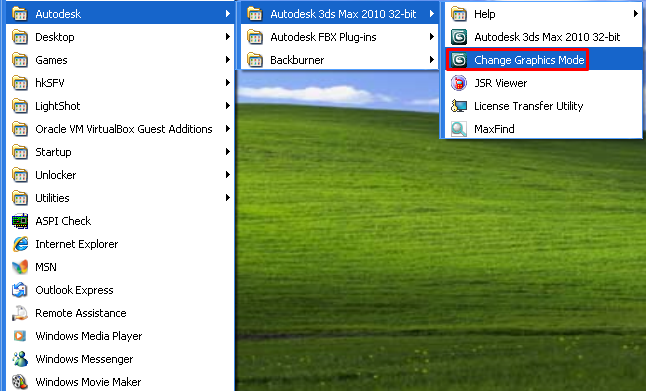Open Windows Movie Maker entry
Screen dimensions: 646x391
tap(120, 382)
